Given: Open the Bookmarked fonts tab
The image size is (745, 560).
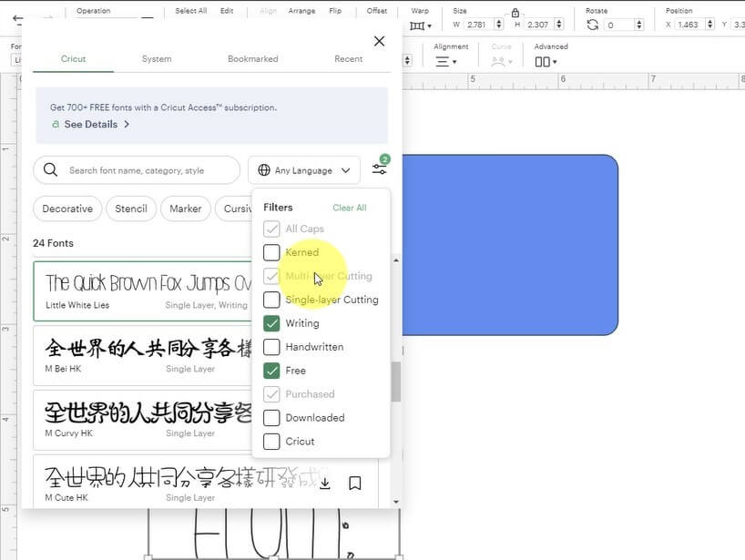Looking at the screenshot, I should (253, 59).
